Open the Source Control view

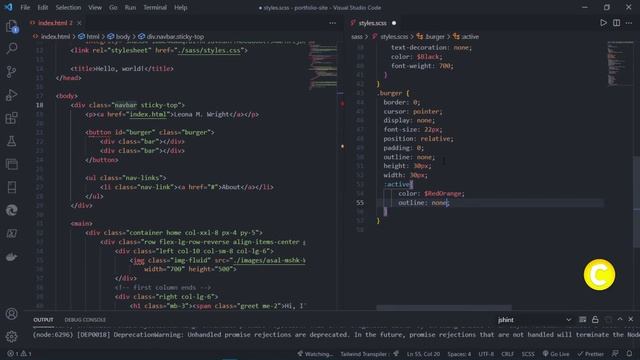(11, 72)
